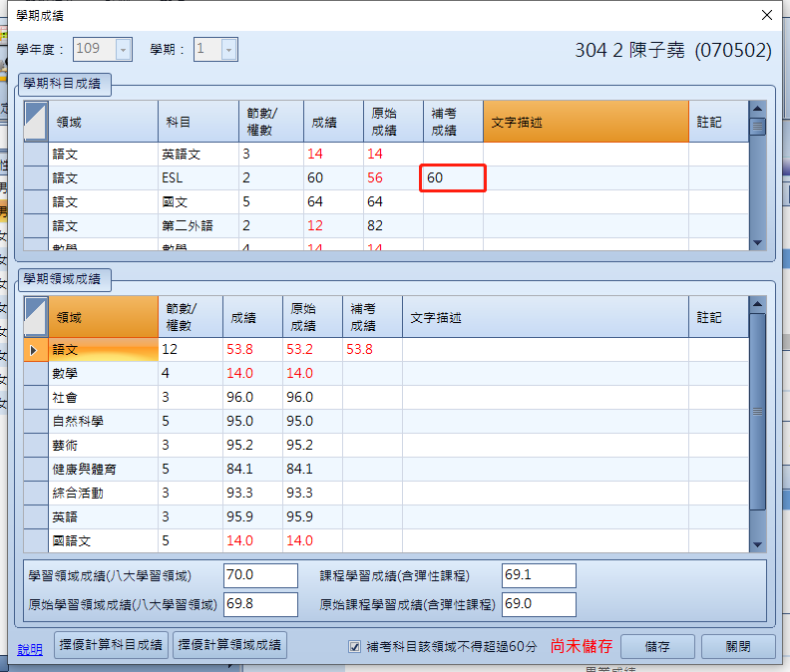Click 課程學習成績(含彈性課程) field 69.1
Viewport: 790px width, 672px height.
point(539,575)
